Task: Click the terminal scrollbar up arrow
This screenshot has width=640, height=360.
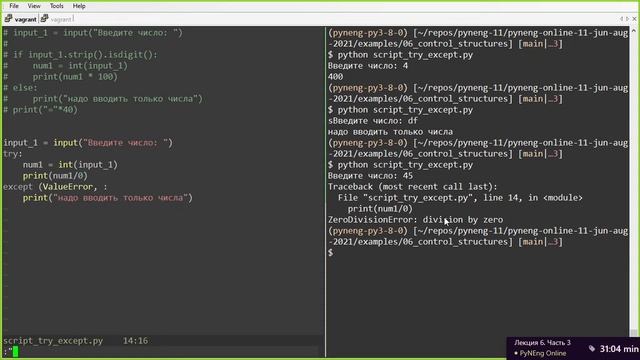Action: click(633, 31)
